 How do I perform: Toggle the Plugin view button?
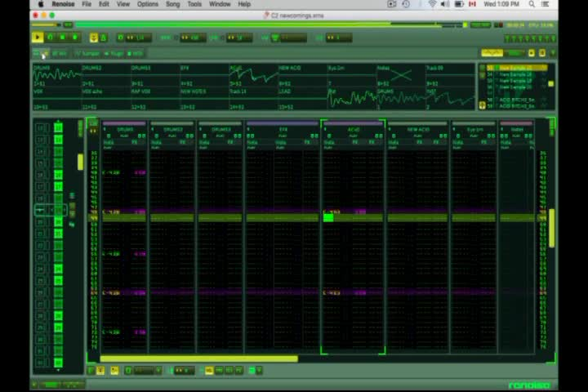point(114,54)
